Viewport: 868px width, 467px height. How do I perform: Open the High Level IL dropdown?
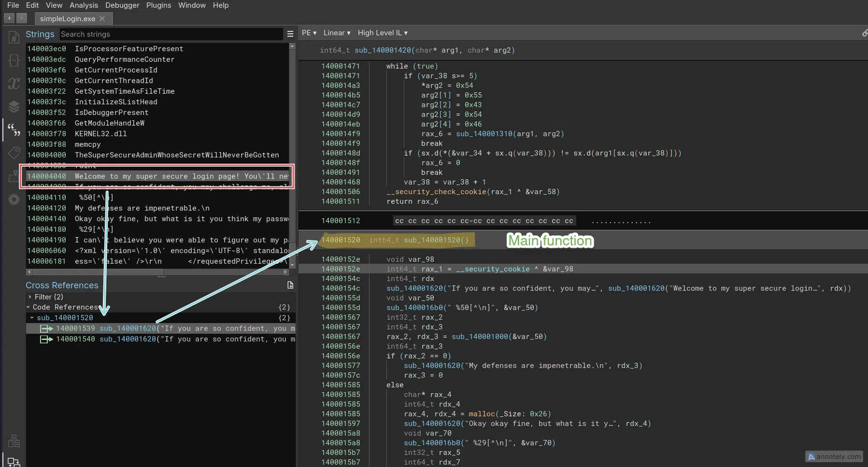382,33
